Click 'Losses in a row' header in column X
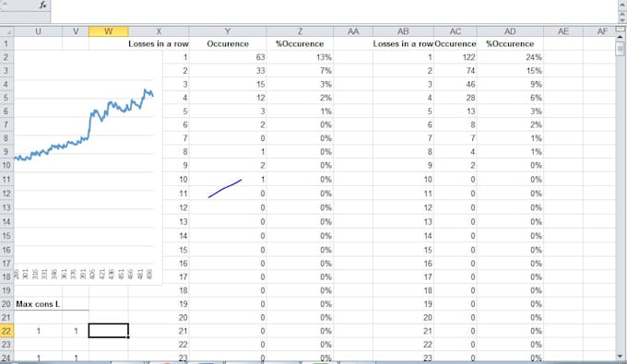The height and width of the screenshot is (364, 627). tap(159, 44)
